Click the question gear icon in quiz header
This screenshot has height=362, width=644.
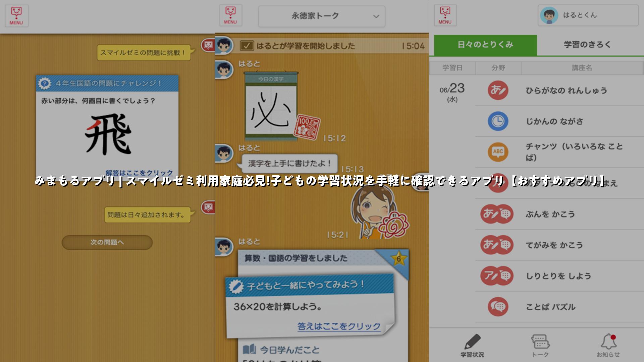(x=45, y=83)
